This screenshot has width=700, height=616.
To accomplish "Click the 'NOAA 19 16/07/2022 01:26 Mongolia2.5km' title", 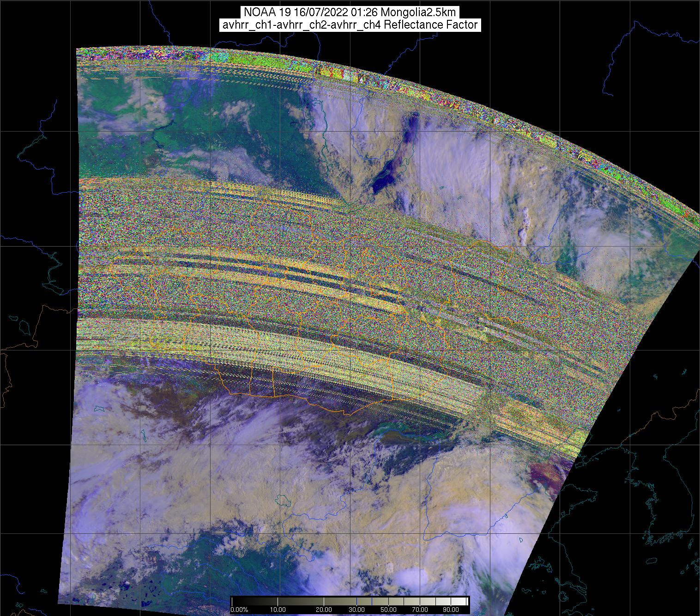I will [350, 12].
